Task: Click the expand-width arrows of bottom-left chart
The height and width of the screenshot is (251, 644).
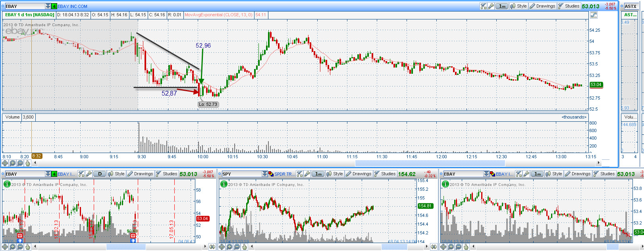Action: pyautogui.click(x=212, y=247)
